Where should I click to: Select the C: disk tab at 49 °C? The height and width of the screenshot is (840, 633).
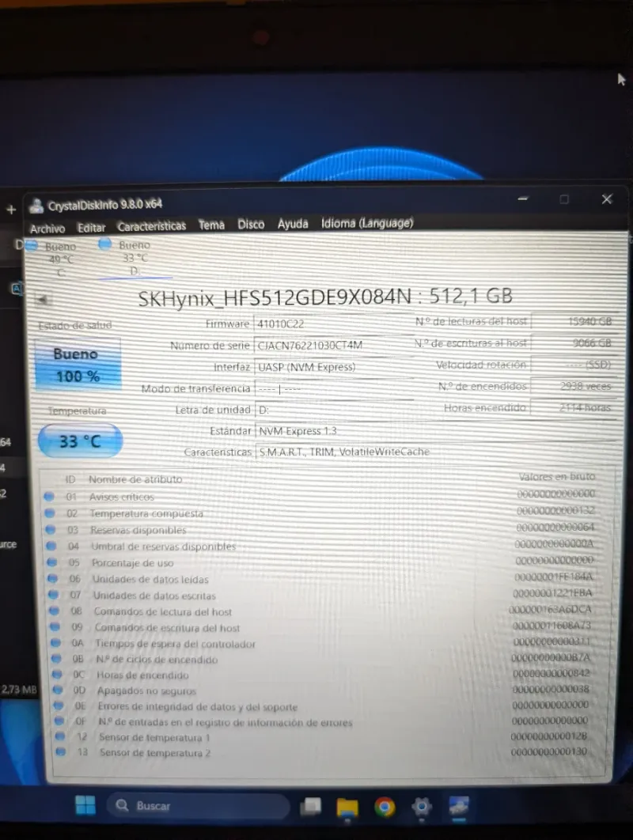coord(54,259)
